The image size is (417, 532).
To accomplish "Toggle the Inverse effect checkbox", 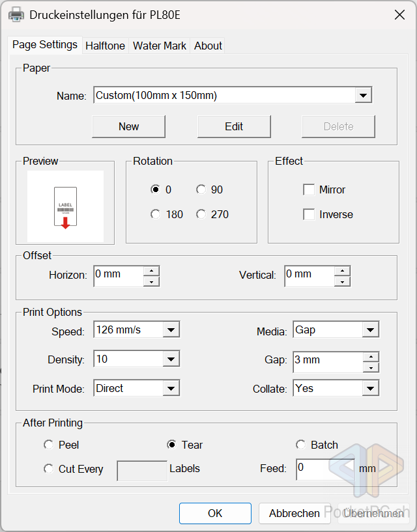I will click(x=309, y=214).
